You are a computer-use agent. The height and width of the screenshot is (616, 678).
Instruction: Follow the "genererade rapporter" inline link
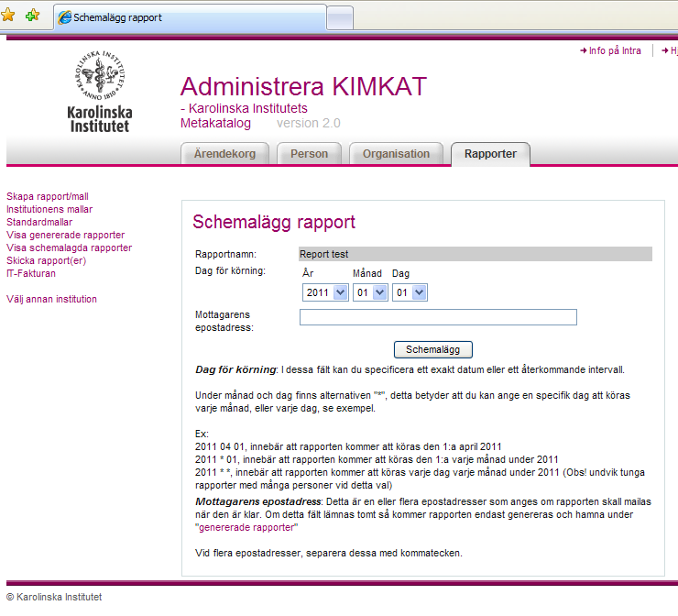tap(246, 527)
